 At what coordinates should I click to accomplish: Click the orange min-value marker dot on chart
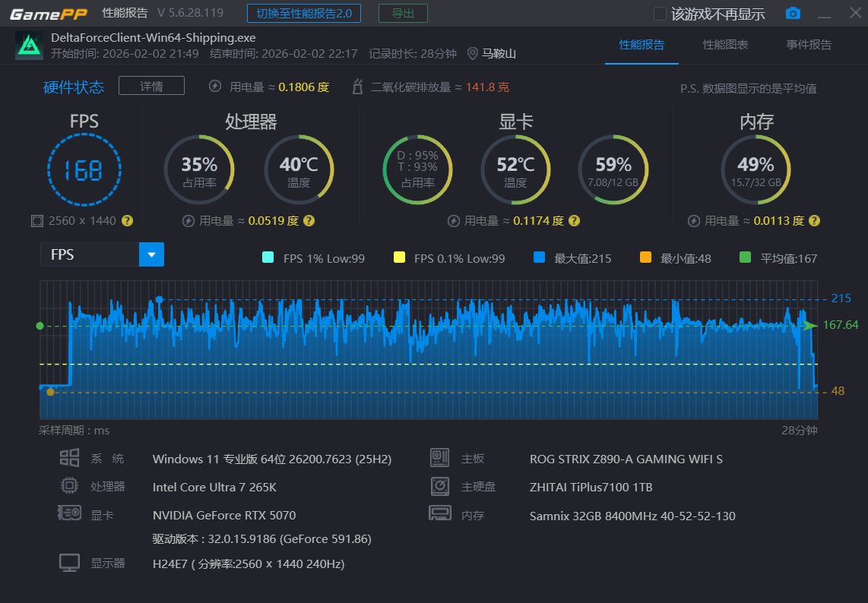50,392
